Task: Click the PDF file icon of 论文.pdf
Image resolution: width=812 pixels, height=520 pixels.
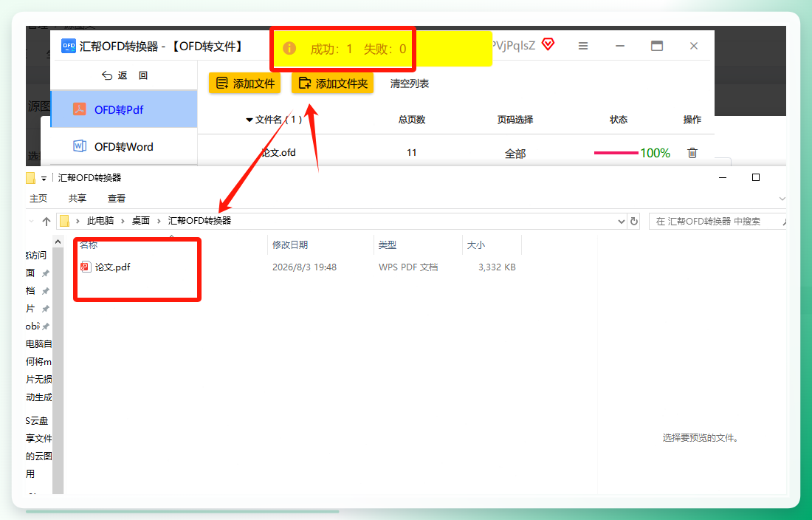Action: point(86,267)
